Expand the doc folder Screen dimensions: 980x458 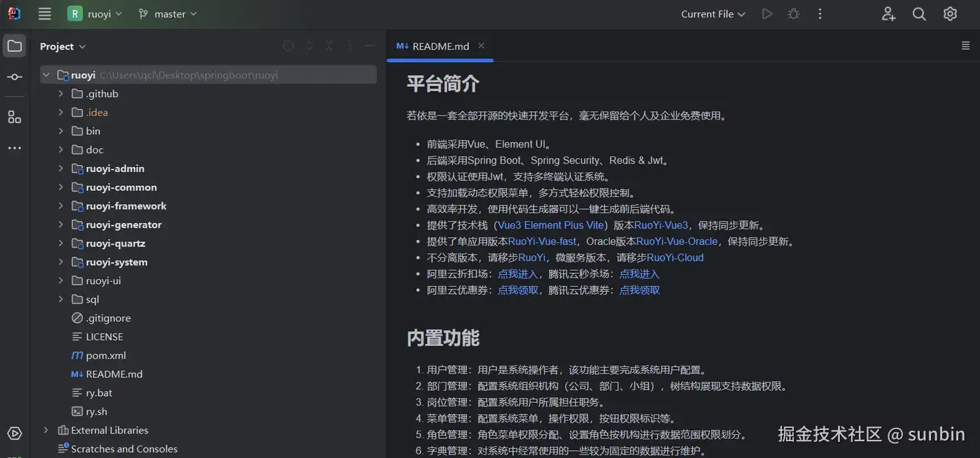[61, 150]
